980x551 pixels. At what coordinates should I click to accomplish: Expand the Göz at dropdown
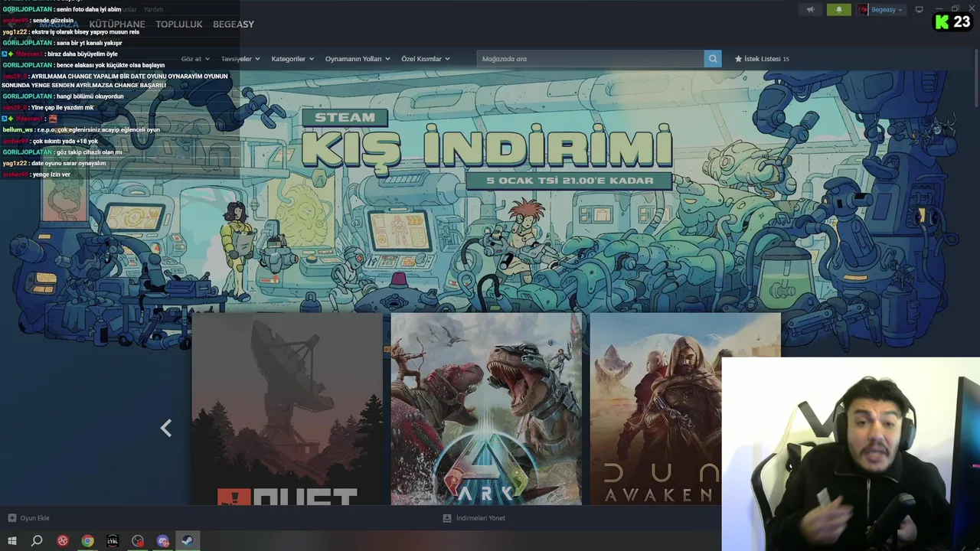point(195,59)
